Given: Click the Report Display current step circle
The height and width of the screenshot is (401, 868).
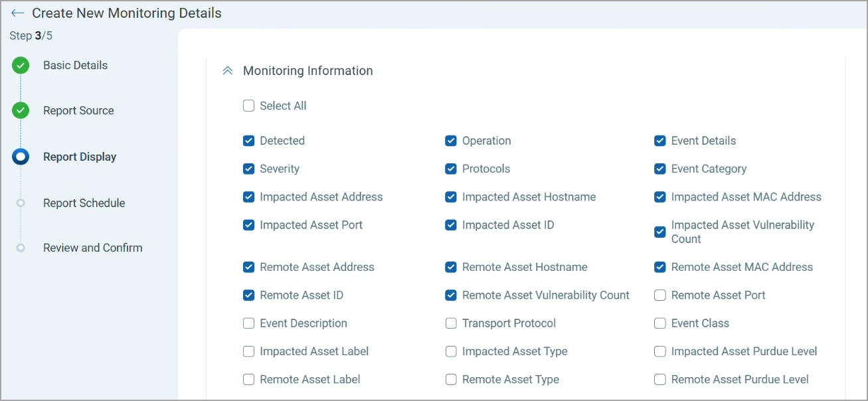Looking at the screenshot, I should [x=21, y=157].
